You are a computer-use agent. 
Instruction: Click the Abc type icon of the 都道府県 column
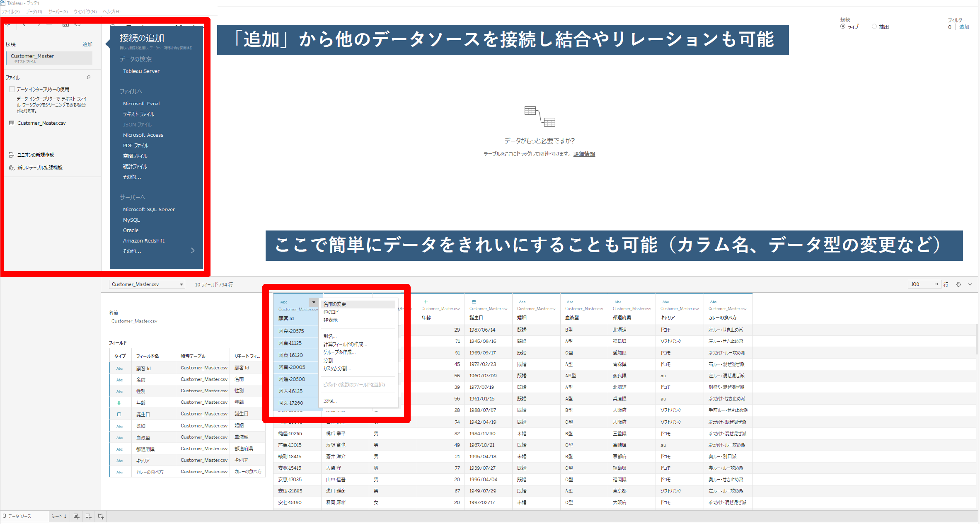(617, 302)
